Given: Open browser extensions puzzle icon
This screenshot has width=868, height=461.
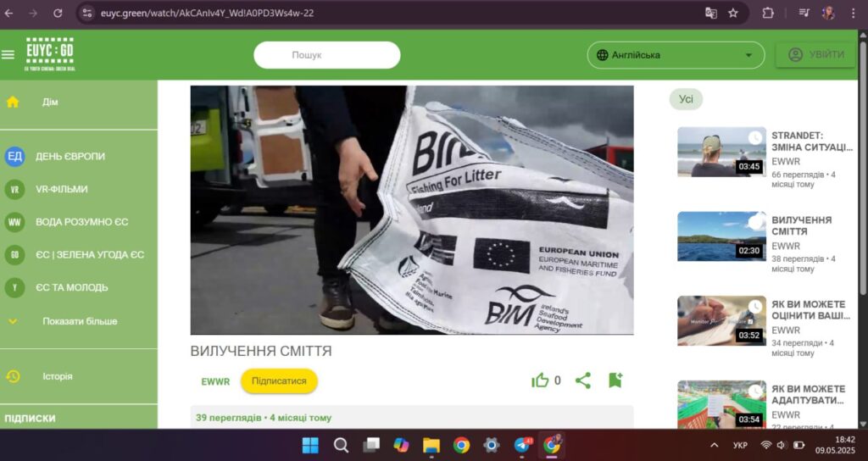Looking at the screenshot, I should [768, 13].
